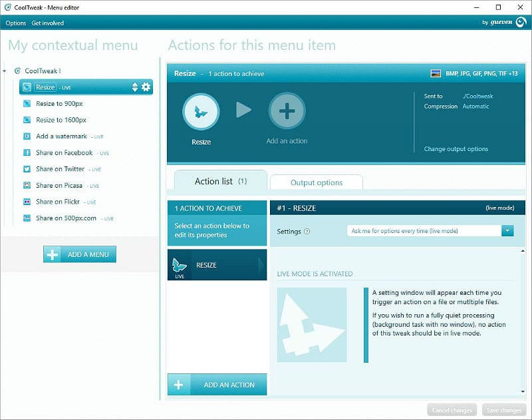Click the Change output options link

click(456, 148)
